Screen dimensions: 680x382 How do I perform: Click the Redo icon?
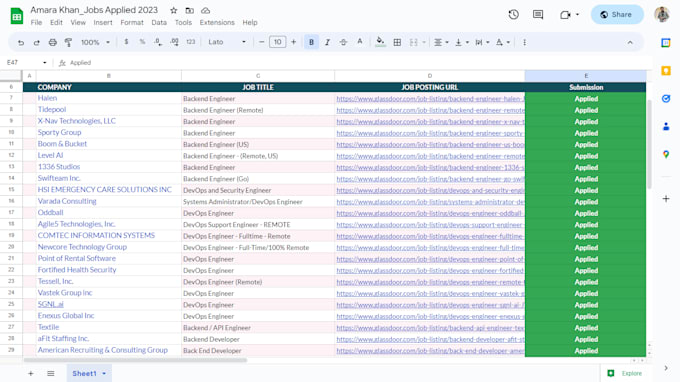click(36, 42)
